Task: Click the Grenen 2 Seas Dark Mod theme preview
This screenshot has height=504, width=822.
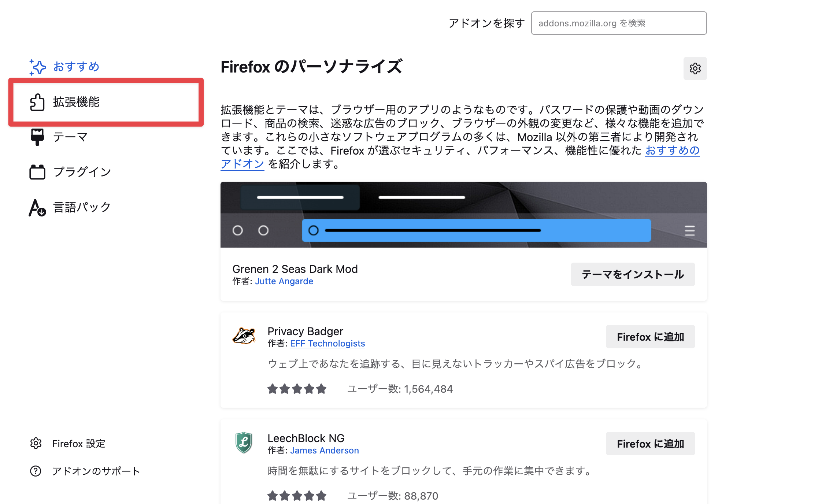Action: click(x=463, y=215)
